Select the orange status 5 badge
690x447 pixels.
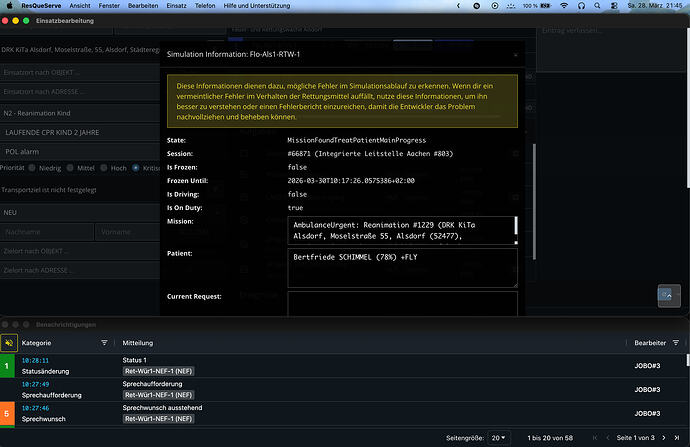tap(7, 414)
